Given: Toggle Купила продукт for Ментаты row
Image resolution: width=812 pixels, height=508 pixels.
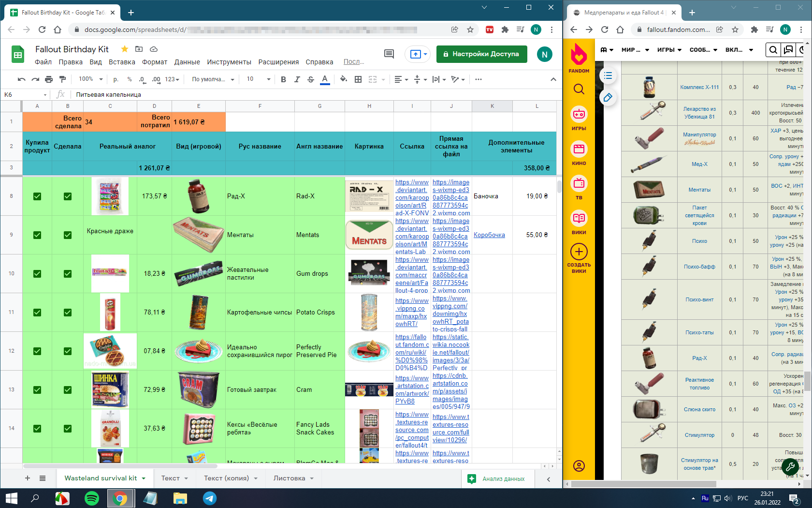Looking at the screenshot, I should click(x=37, y=235).
